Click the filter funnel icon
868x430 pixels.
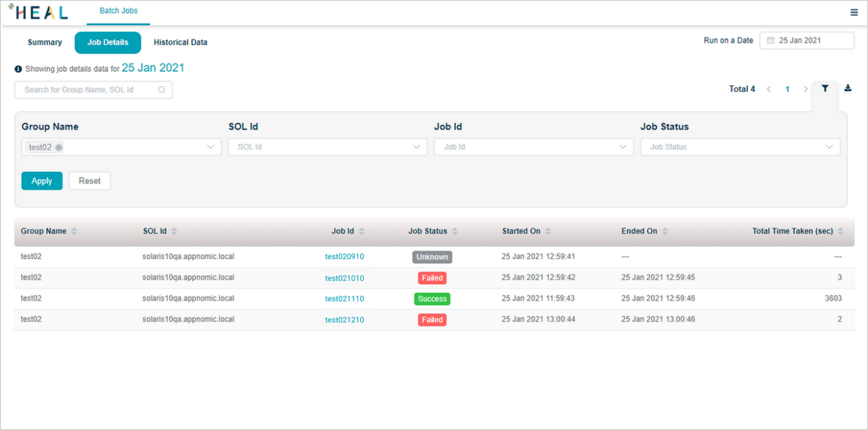click(x=825, y=89)
